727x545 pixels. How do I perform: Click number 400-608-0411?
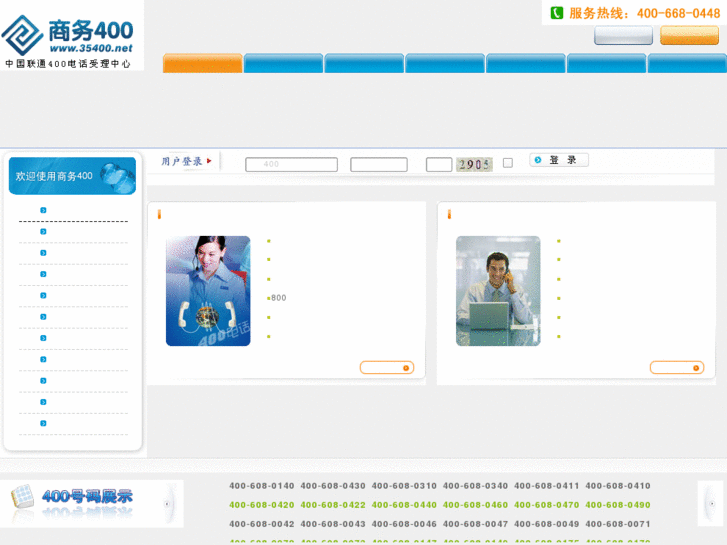[x=547, y=486]
